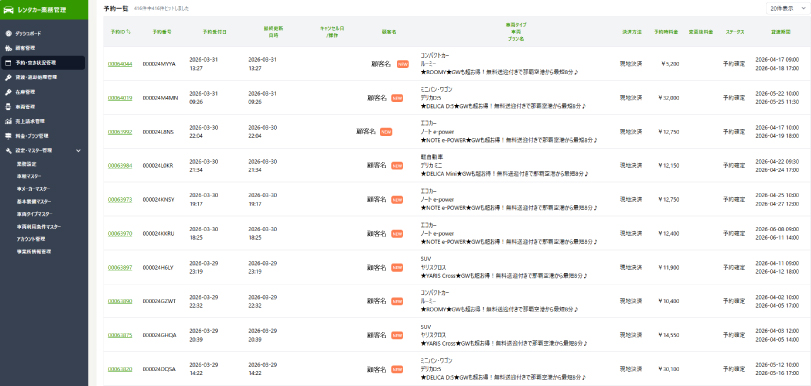Click NEW badge in row 00063992

pyautogui.click(x=386, y=132)
